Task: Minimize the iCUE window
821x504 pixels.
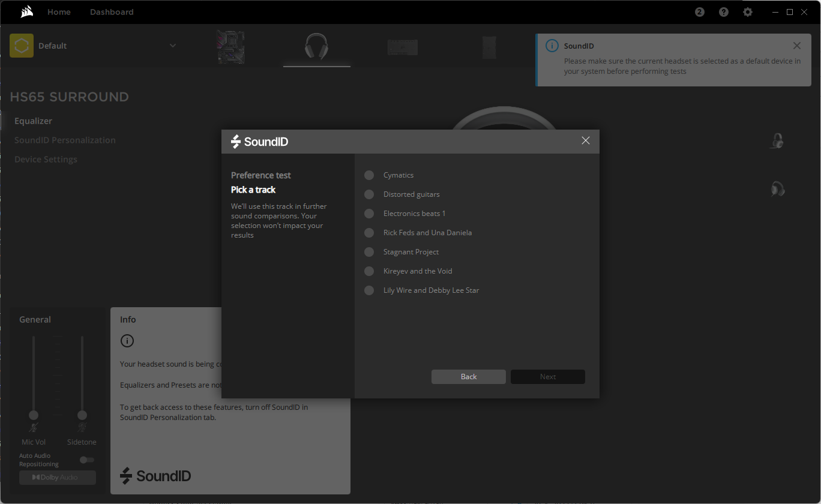Action: click(x=775, y=12)
